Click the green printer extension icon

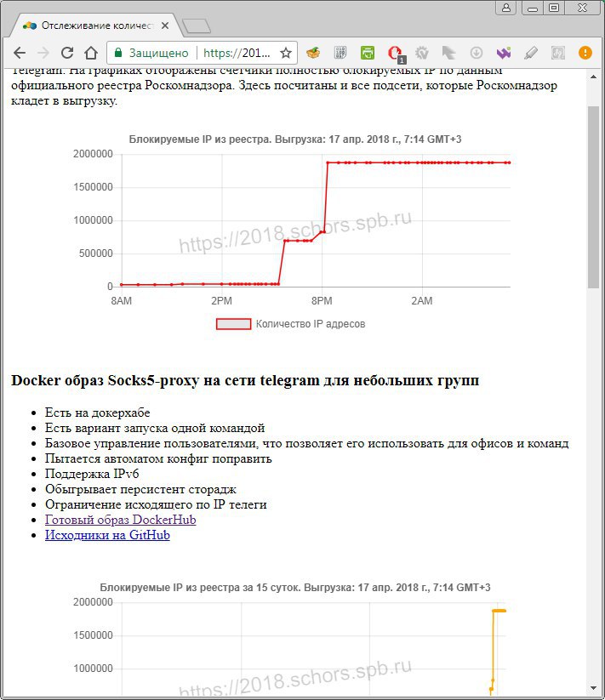(368, 53)
